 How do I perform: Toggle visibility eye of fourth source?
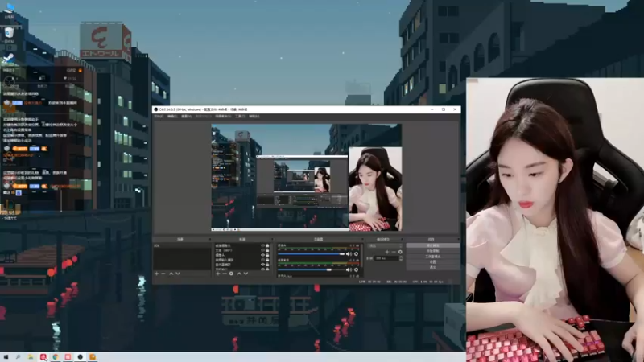263,260
